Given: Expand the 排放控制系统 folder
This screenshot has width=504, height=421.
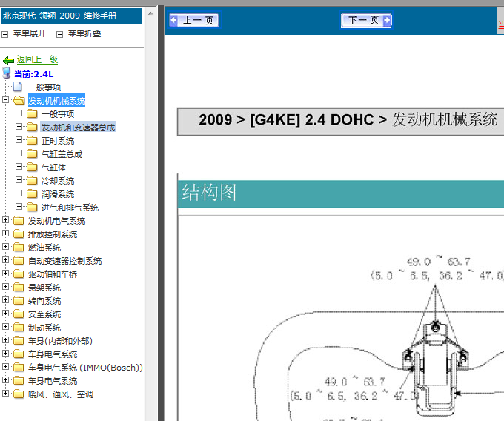Looking at the screenshot, I should coord(5,233).
